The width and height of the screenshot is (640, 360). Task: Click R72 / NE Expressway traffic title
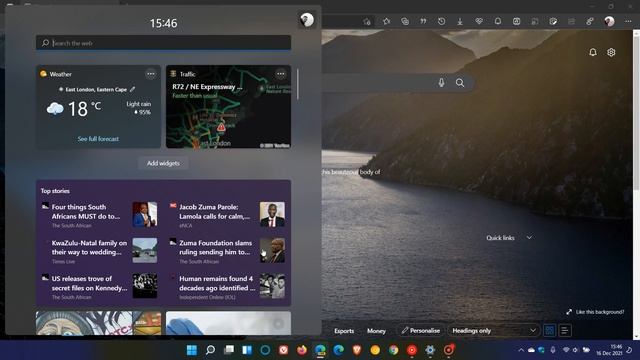click(x=207, y=87)
